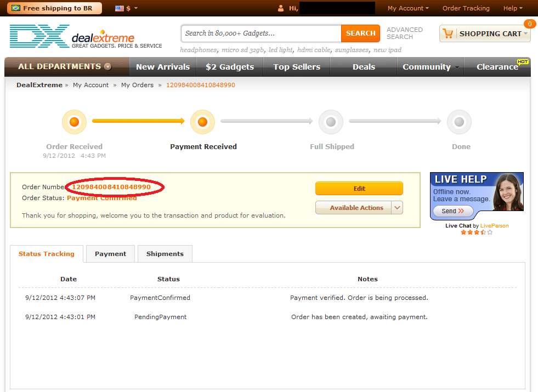This screenshot has width=538, height=392.
Task: Click the user profile icon
Action: point(281,8)
